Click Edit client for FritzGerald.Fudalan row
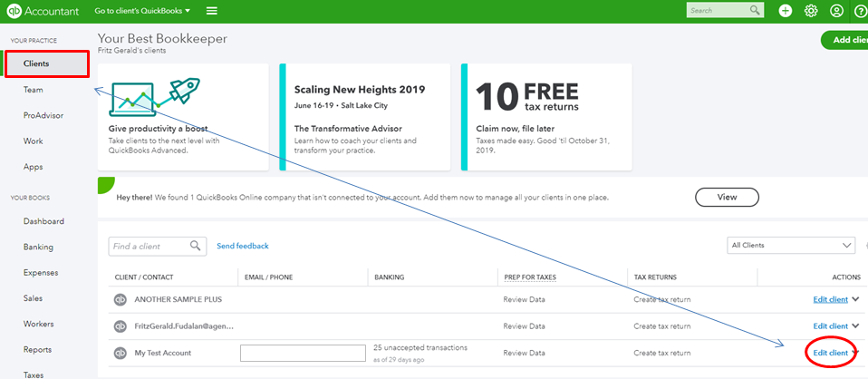 [x=830, y=326]
